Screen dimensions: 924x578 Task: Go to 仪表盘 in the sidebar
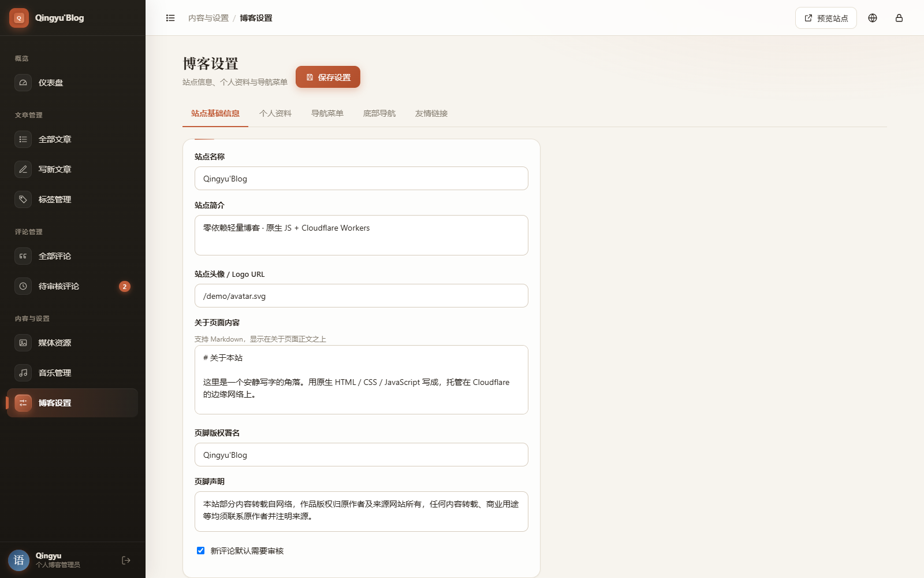(72, 83)
